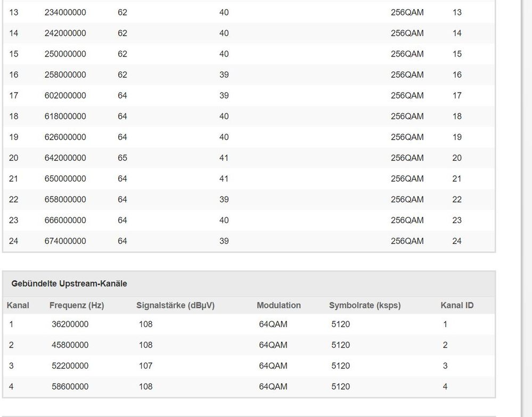The width and height of the screenshot is (532, 417).
Task: Click frequency 674000000 in the last downstream row
Action: 65,241
